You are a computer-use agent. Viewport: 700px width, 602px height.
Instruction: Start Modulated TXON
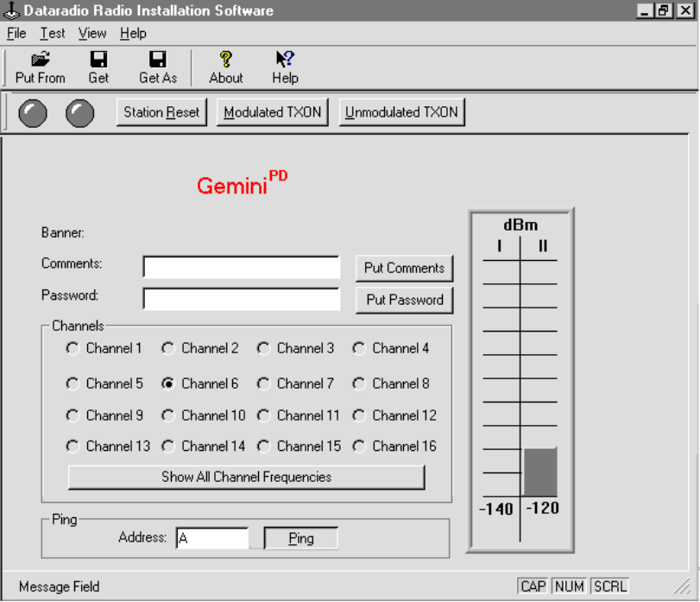click(273, 112)
